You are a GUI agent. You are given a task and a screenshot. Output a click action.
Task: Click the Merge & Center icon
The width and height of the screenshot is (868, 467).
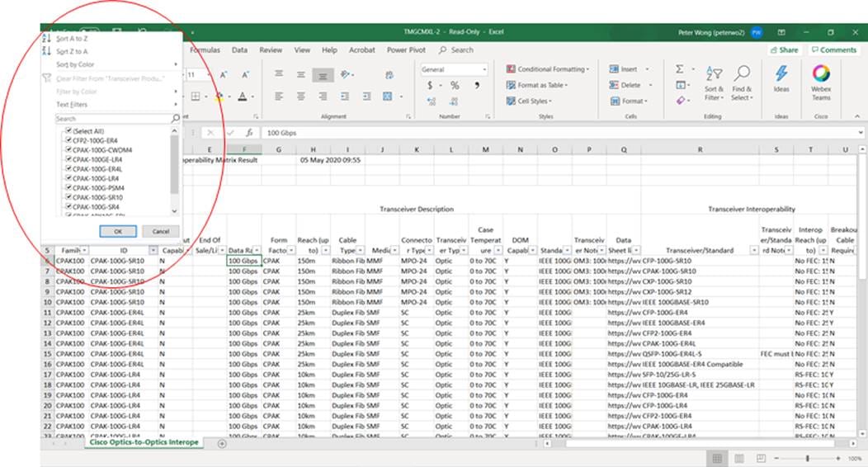pos(388,97)
